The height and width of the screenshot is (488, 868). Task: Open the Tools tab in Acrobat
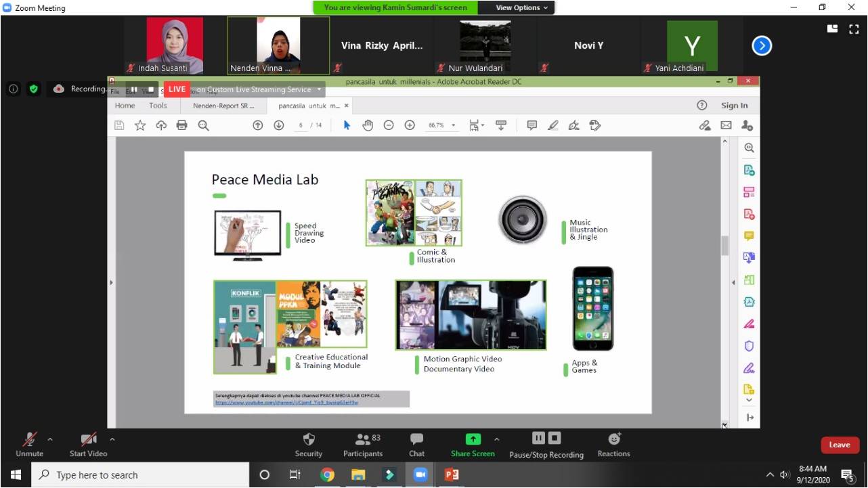coord(158,106)
